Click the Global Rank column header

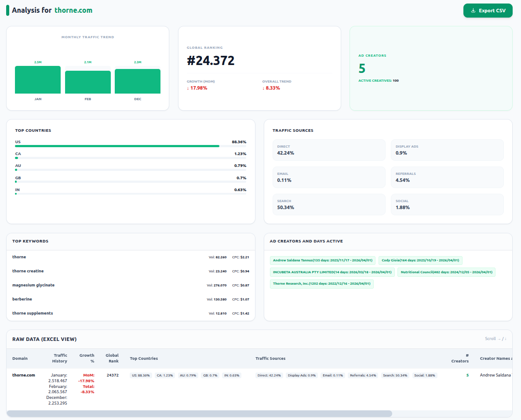[112, 358]
